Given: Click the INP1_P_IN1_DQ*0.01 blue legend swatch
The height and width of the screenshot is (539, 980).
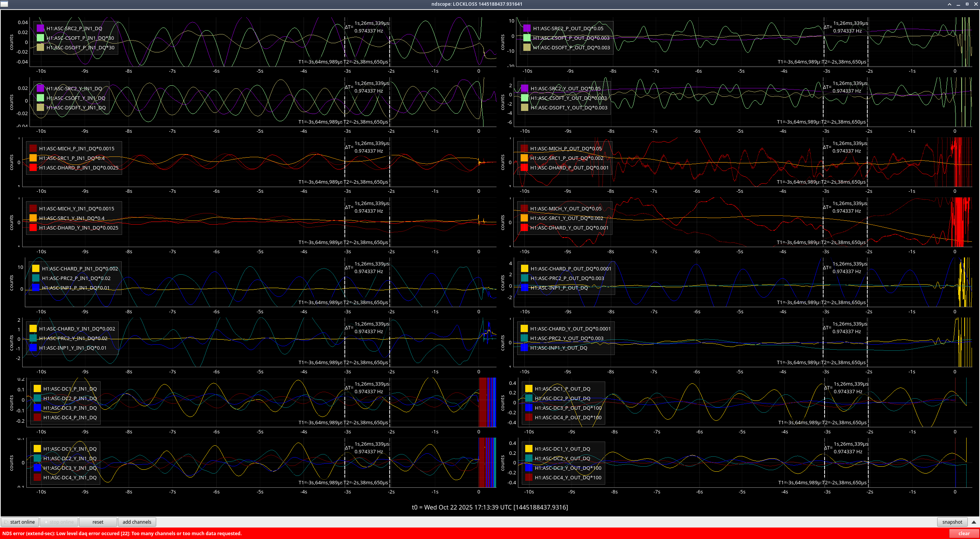Looking at the screenshot, I should click(x=36, y=288).
